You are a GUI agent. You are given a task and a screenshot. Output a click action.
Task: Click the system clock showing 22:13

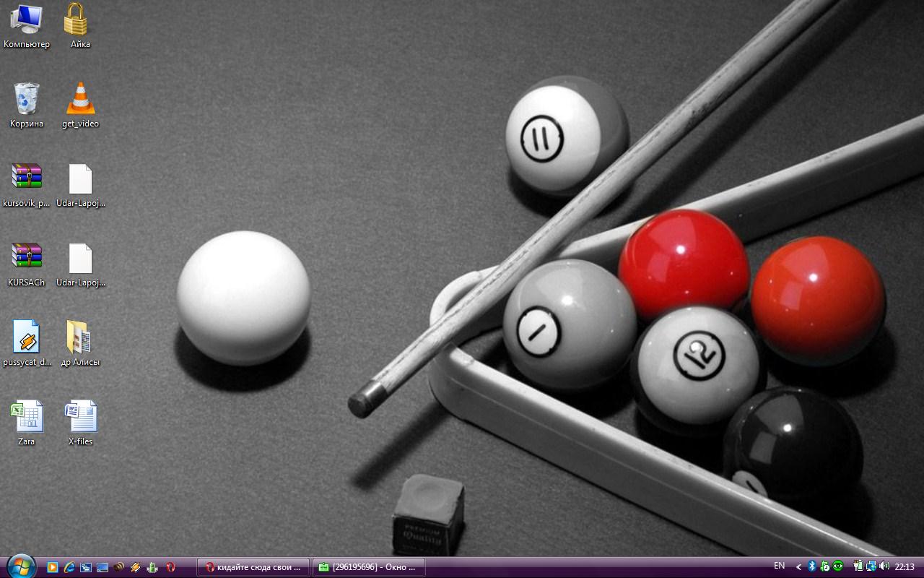(x=905, y=567)
